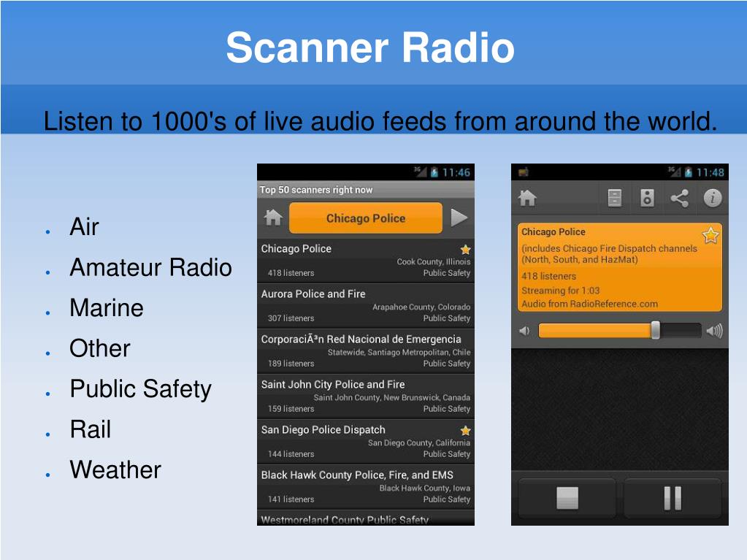Click the Scanner Radio slide title
This screenshot has width=747, height=560.
[x=370, y=47]
